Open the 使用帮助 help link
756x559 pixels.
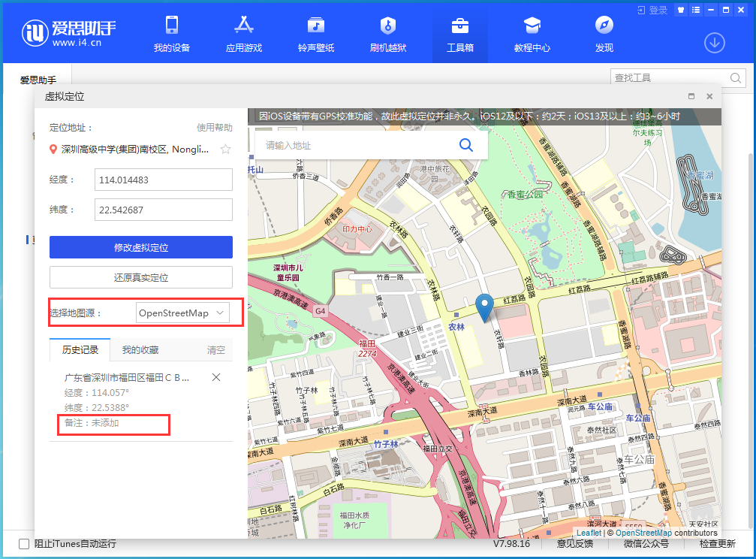click(x=216, y=127)
